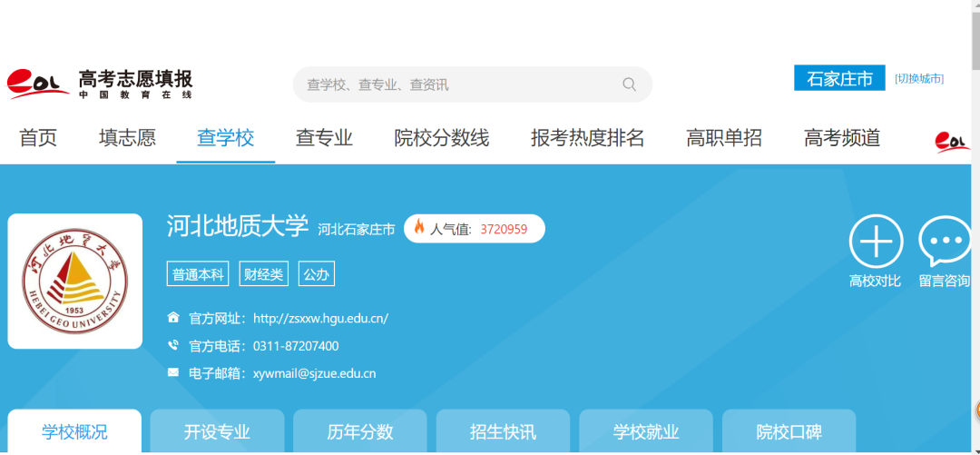This screenshot has width=980, height=455.
Task: Switch to 开设专业 tab
Action: click(217, 431)
